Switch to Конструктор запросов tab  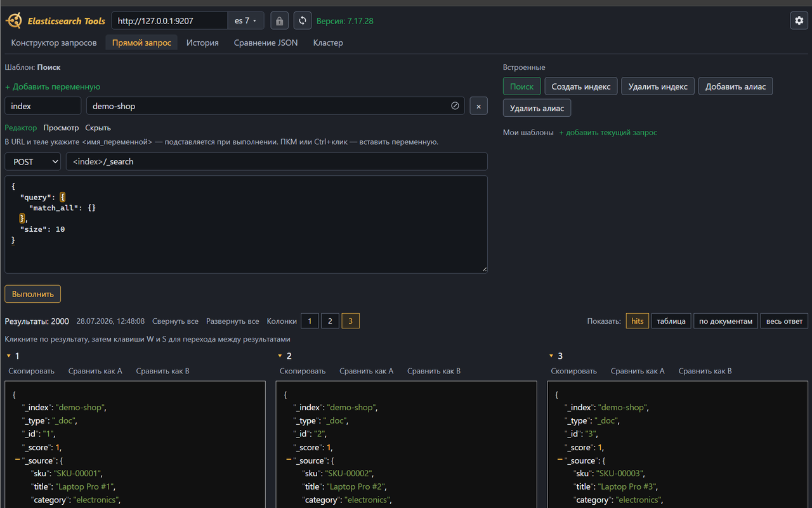click(54, 43)
